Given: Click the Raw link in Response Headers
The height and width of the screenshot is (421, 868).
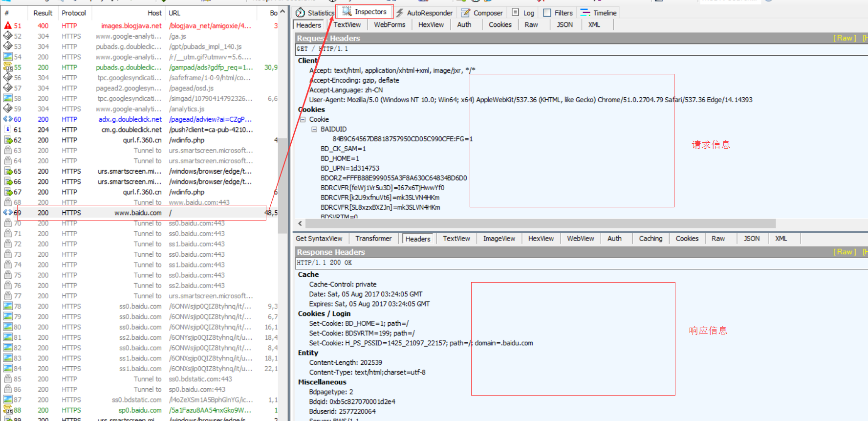Looking at the screenshot, I should click(x=844, y=252).
